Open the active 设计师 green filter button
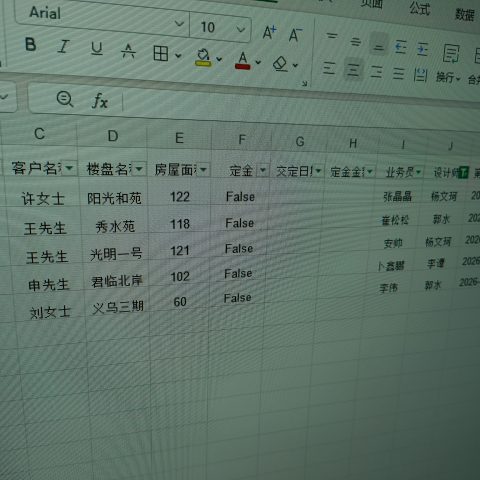Viewport: 480px width, 480px height. click(464, 173)
